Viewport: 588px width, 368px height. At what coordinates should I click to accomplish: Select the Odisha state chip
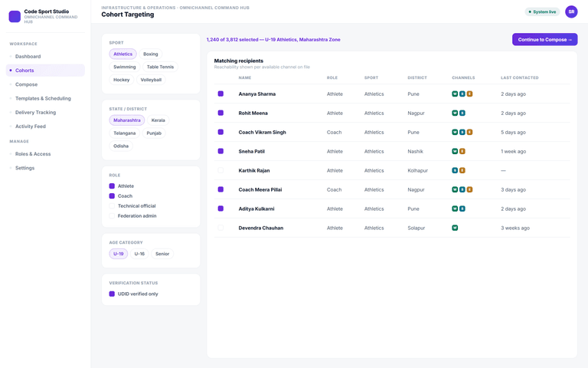tap(121, 146)
